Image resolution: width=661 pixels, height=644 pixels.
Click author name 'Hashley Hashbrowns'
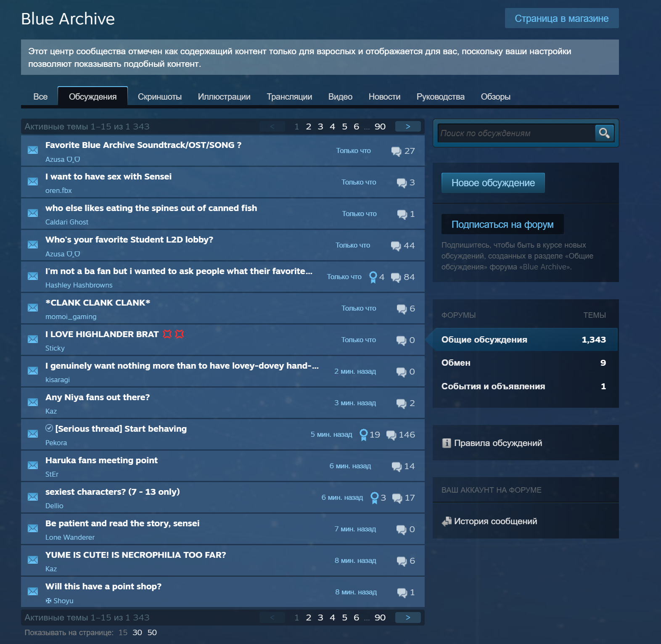tap(79, 285)
